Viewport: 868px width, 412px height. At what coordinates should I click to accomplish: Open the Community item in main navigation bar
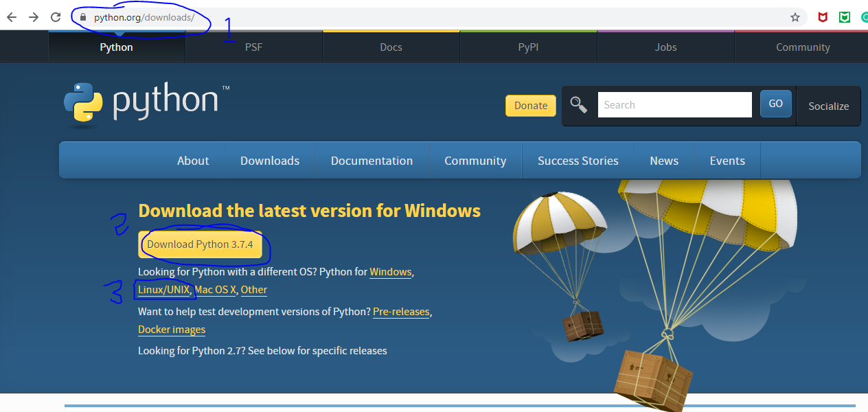click(475, 161)
